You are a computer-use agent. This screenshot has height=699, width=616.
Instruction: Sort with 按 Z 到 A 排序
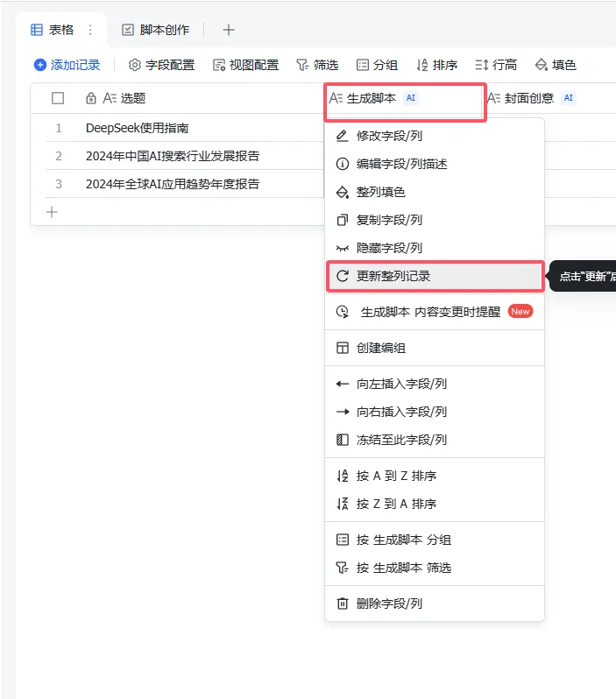point(435,504)
